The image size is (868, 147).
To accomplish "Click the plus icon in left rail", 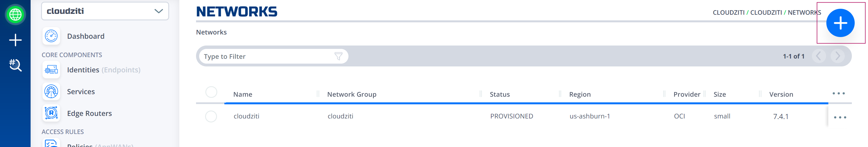I will tap(15, 40).
